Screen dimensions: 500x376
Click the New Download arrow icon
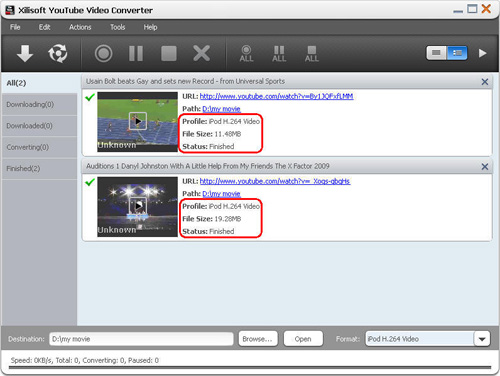25,53
